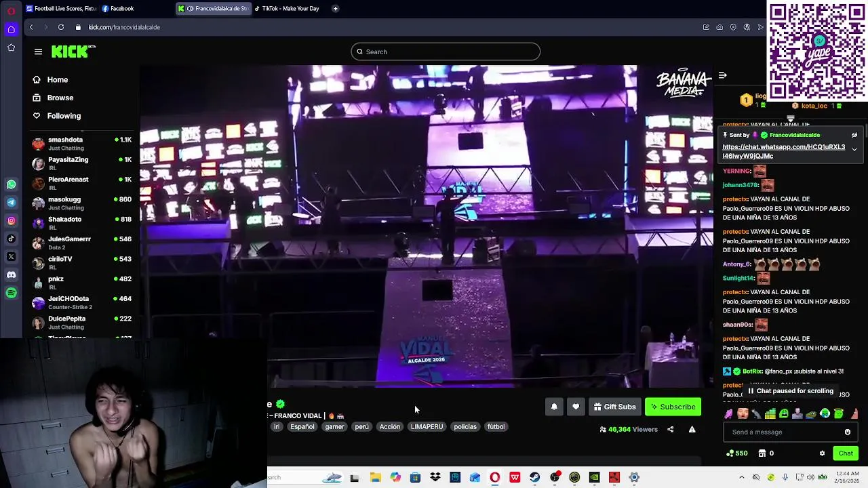Open X (Twitter) in Opera sidebar

click(x=11, y=257)
